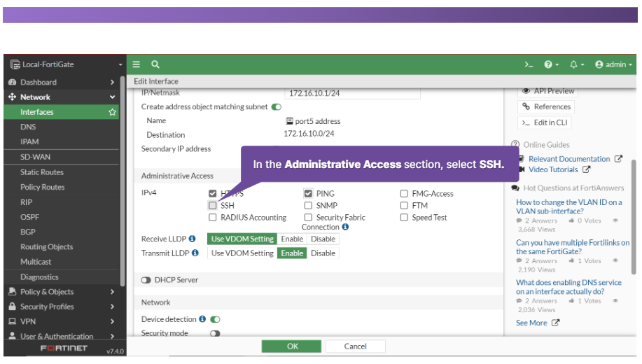The height and width of the screenshot is (364, 642).
Task: Set Receive LLDP to Enable
Action: click(292, 239)
